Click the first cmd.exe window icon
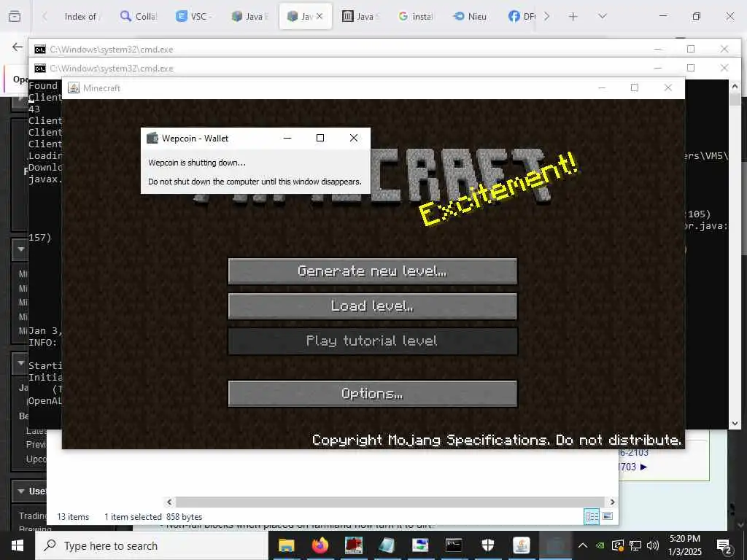 pos(40,49)
